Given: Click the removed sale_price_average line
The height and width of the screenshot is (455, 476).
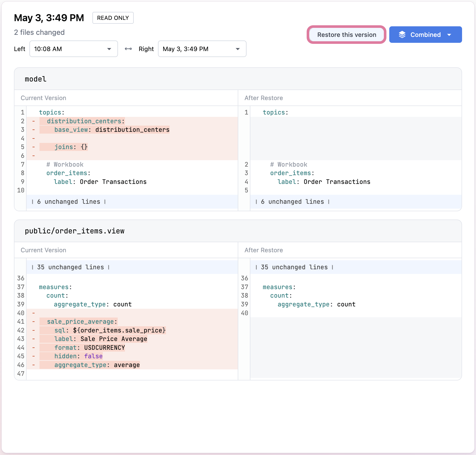Looking at the screenshot, I should pyautogui.click(x=82, y=322).
